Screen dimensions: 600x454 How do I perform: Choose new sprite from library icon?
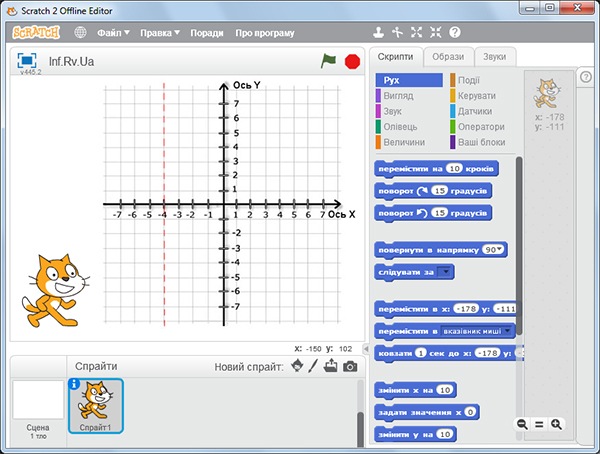point(296,367)
